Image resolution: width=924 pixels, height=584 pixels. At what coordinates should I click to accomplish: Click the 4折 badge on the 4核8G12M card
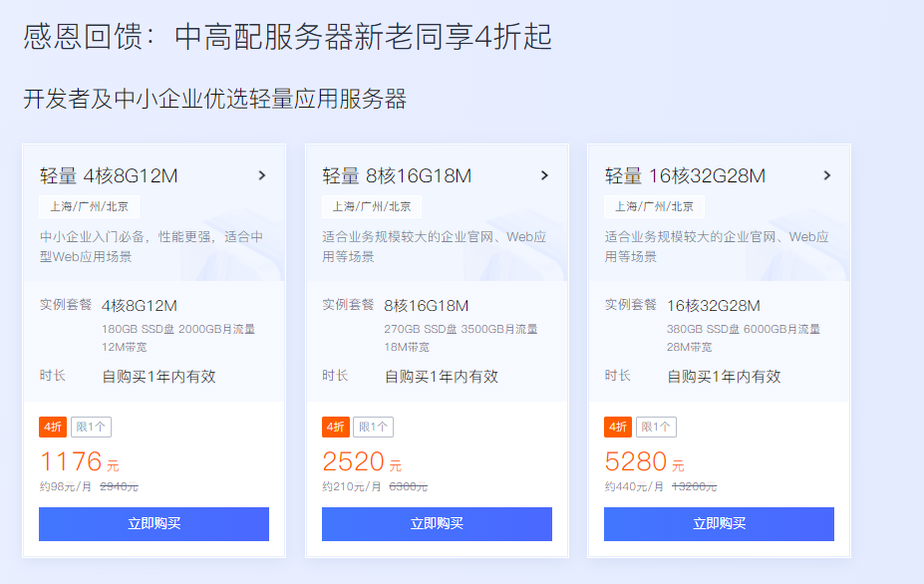53,428
